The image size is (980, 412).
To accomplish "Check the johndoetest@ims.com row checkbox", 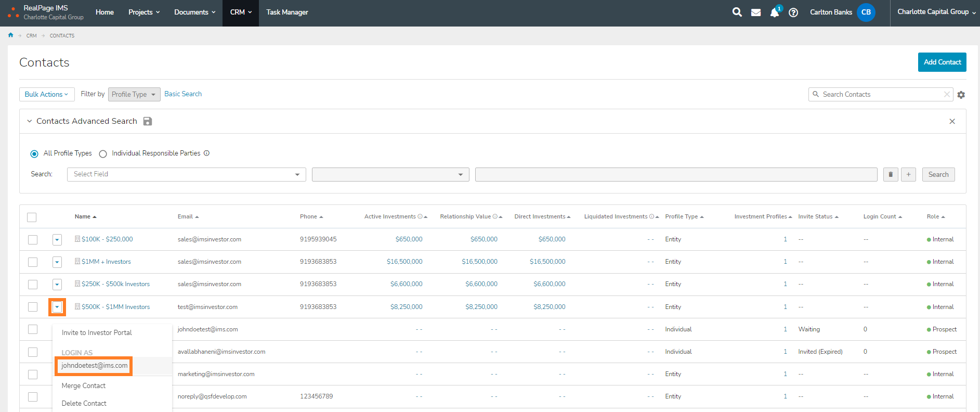I will coord(33,329).
